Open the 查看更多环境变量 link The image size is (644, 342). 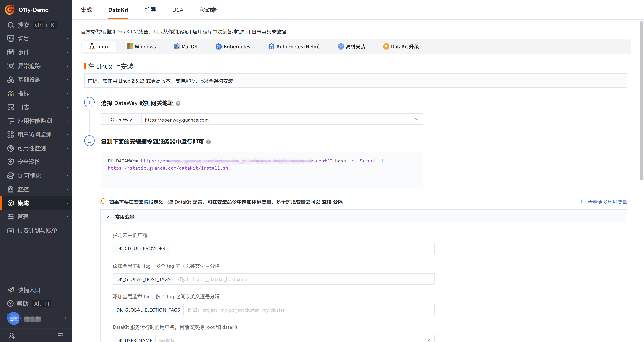click(x=604, y=202)
